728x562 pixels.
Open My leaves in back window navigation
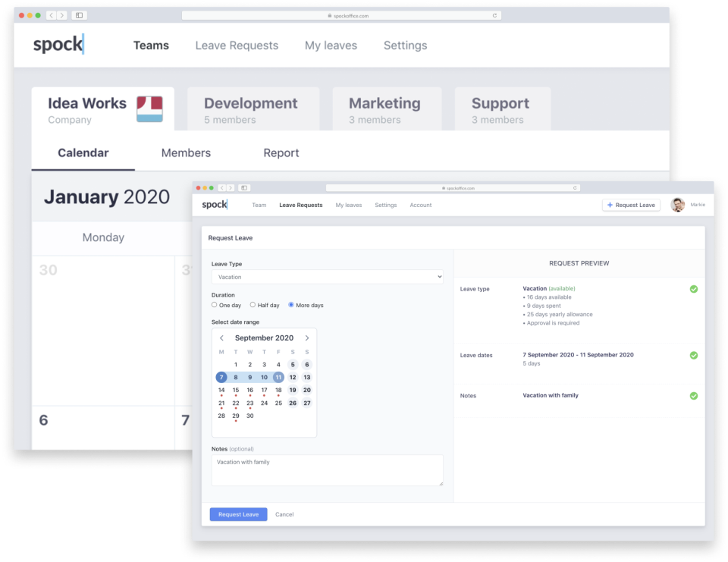tap(331, 45)
